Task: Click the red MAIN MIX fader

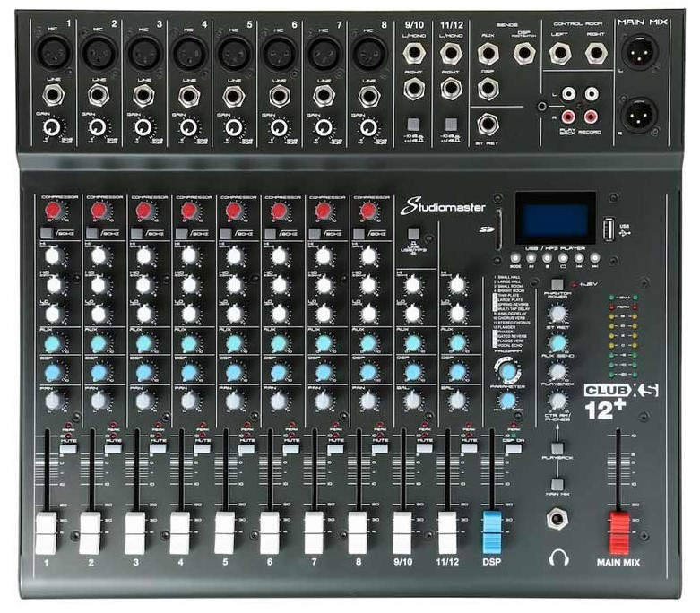Action: (618, 532)
